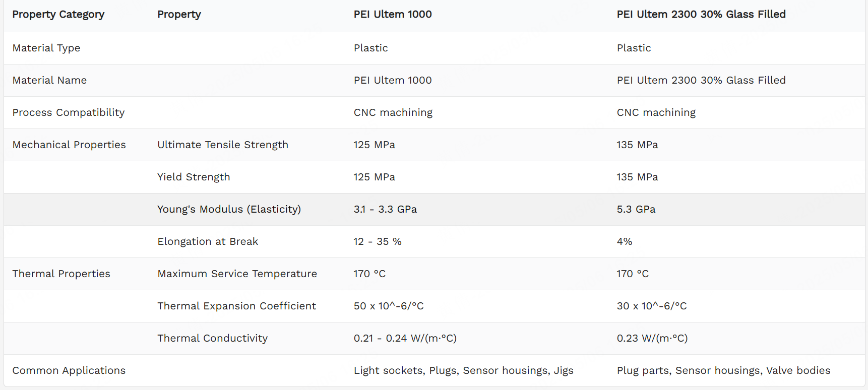Click the Material Name row label
The image size is (868, 390).
tap(49, 81)
